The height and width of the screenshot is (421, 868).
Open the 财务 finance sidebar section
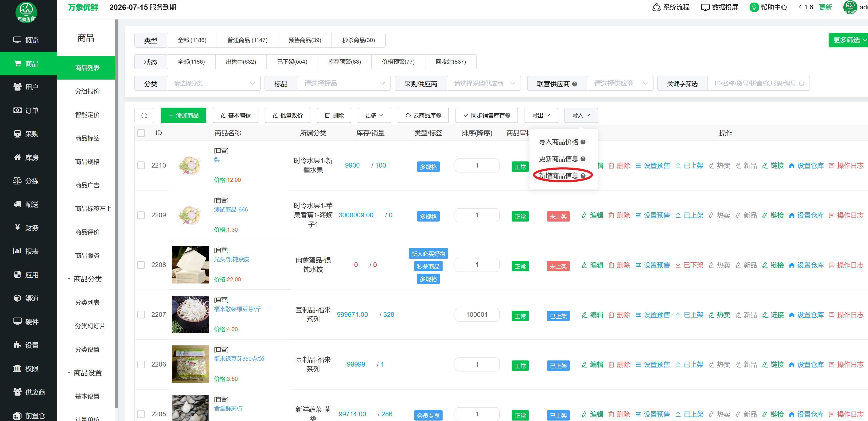pyautogui.click(x=28, y=228)
